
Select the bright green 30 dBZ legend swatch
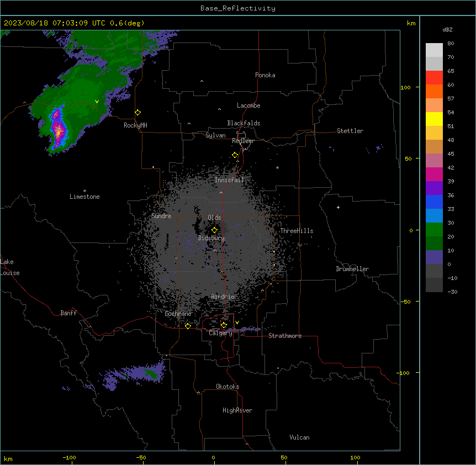(434, 230)
